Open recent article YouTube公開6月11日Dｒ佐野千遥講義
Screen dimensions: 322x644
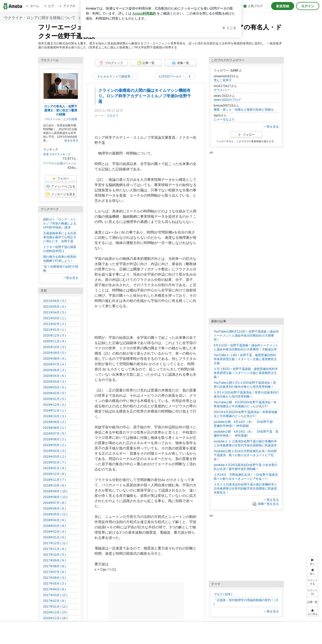(x=246, y=336)
